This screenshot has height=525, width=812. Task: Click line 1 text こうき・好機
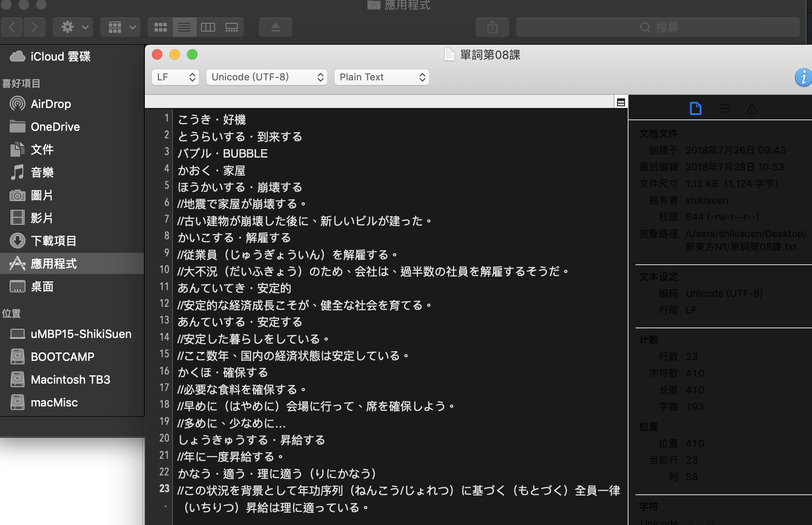[x=212, y=120]
